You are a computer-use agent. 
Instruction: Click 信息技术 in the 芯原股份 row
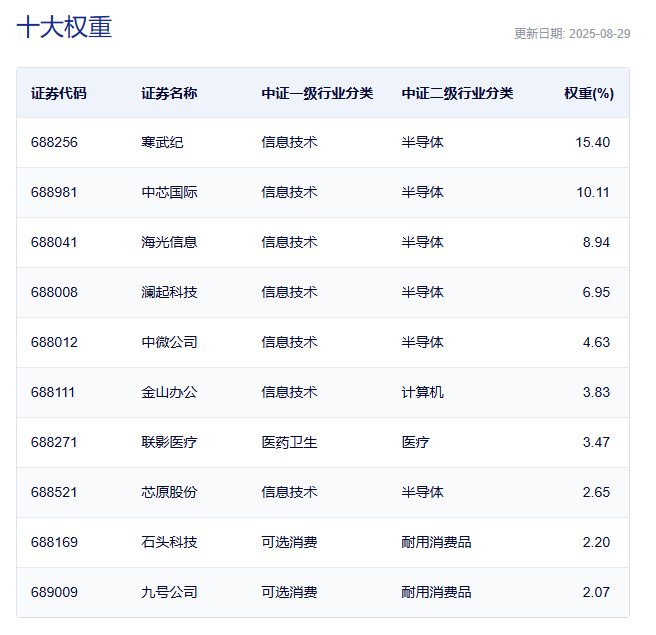[x=289, y=492]
